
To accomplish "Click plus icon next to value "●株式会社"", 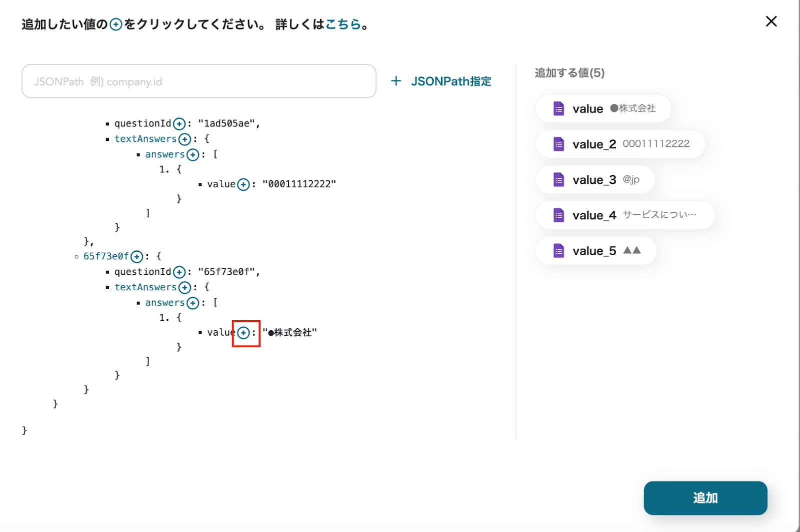I will click(243, 333).
